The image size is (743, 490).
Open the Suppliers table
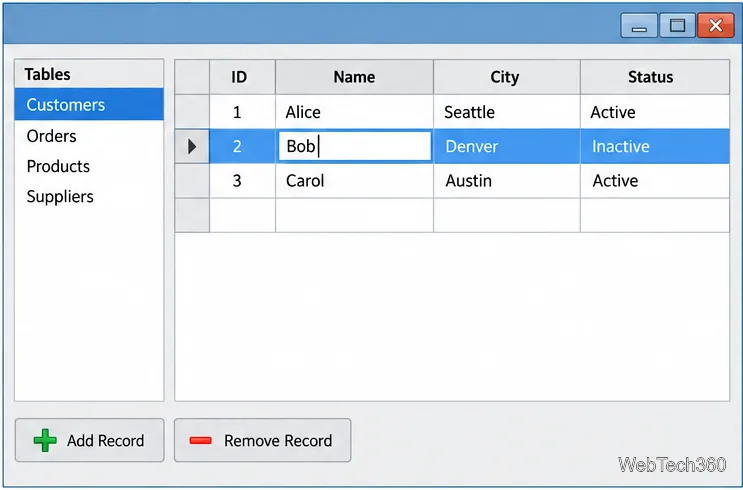(x=89, y=197)
